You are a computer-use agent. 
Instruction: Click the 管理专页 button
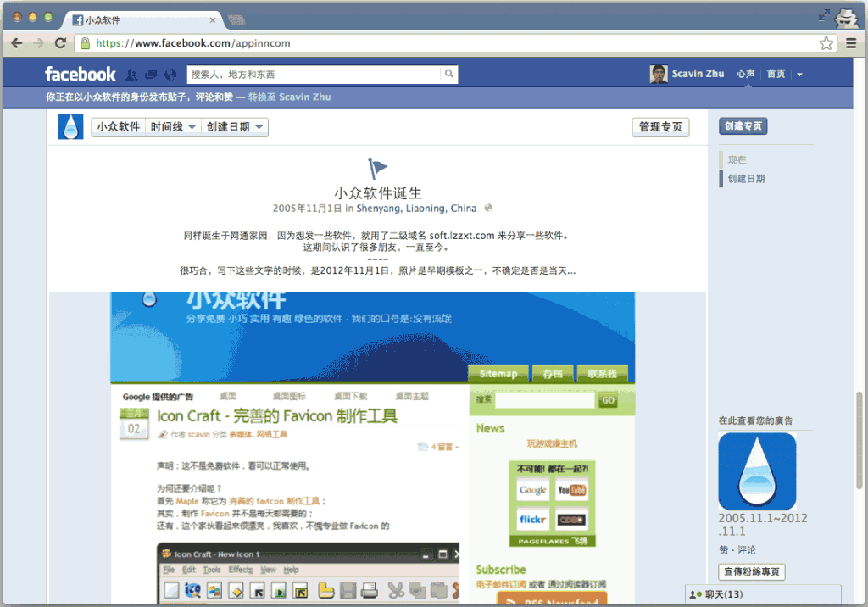pos(660,127)
